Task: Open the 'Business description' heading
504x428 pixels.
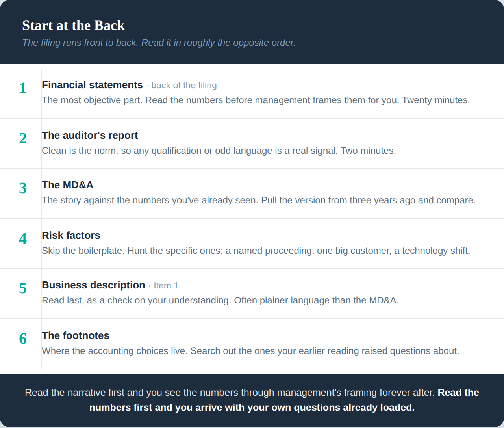Action: pyautogui.click(x=93, y=285)
